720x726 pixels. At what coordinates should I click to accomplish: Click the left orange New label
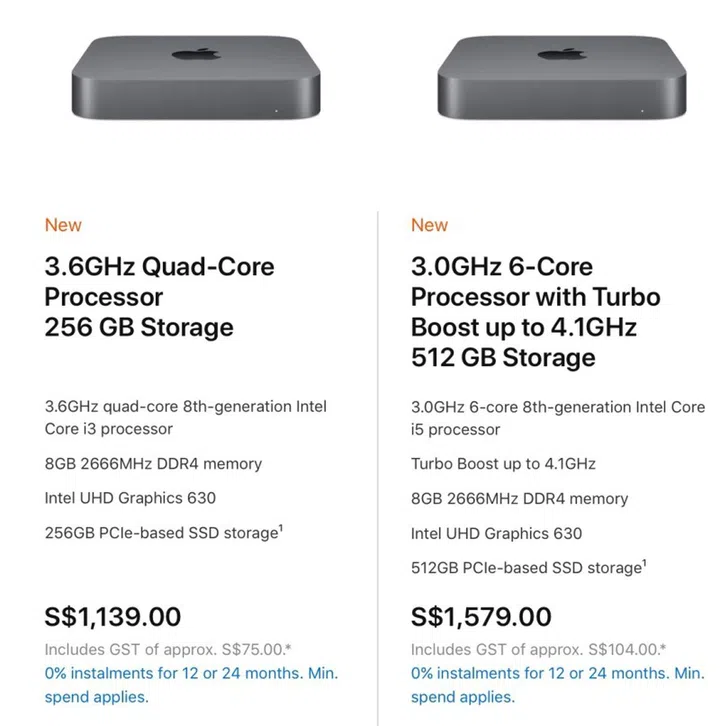click(x=63, y=225)
